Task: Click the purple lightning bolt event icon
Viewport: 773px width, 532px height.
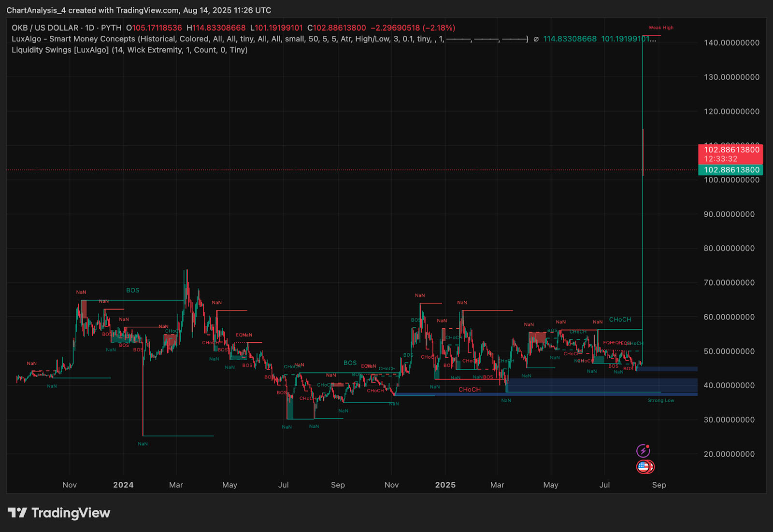Action: [643, 451]
